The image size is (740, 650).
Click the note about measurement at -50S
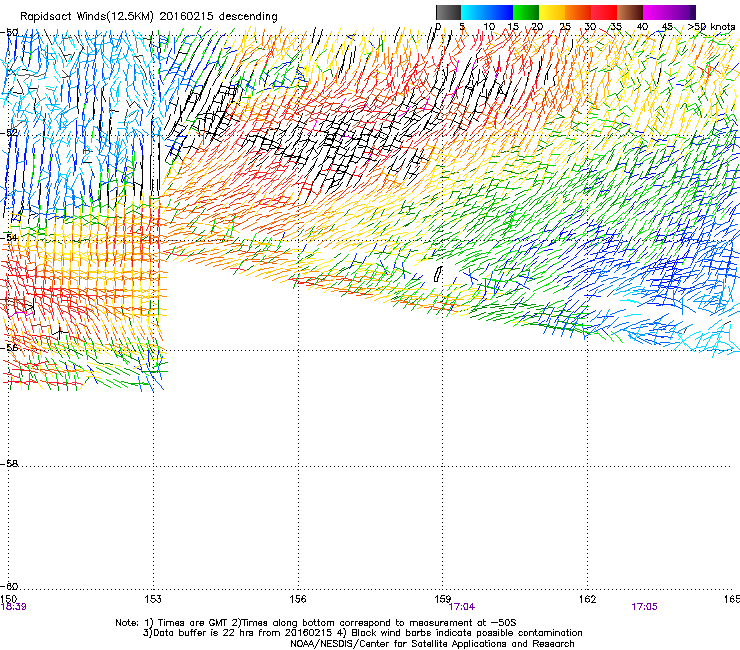tap(373, 623)
